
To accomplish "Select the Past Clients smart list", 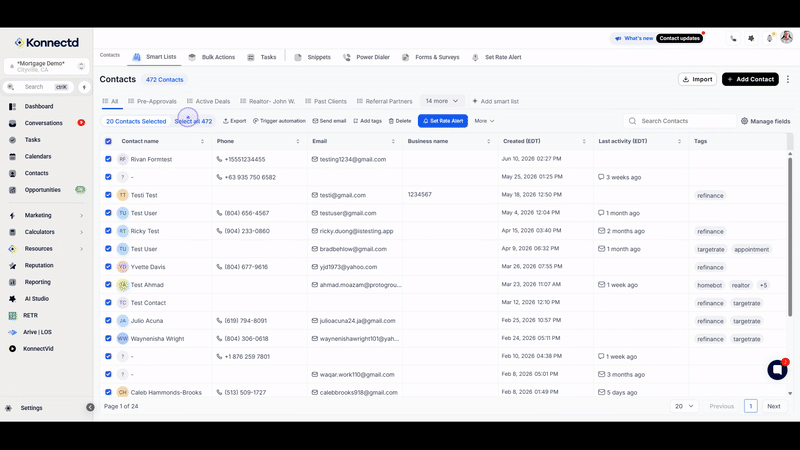I will [326, 102].
